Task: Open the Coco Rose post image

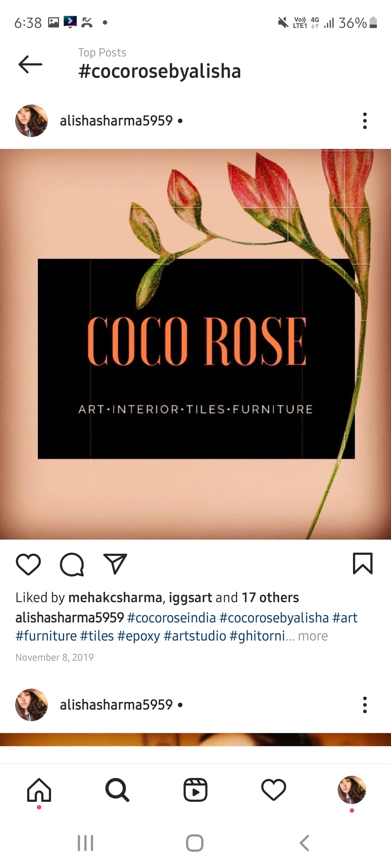Action: 195,344
